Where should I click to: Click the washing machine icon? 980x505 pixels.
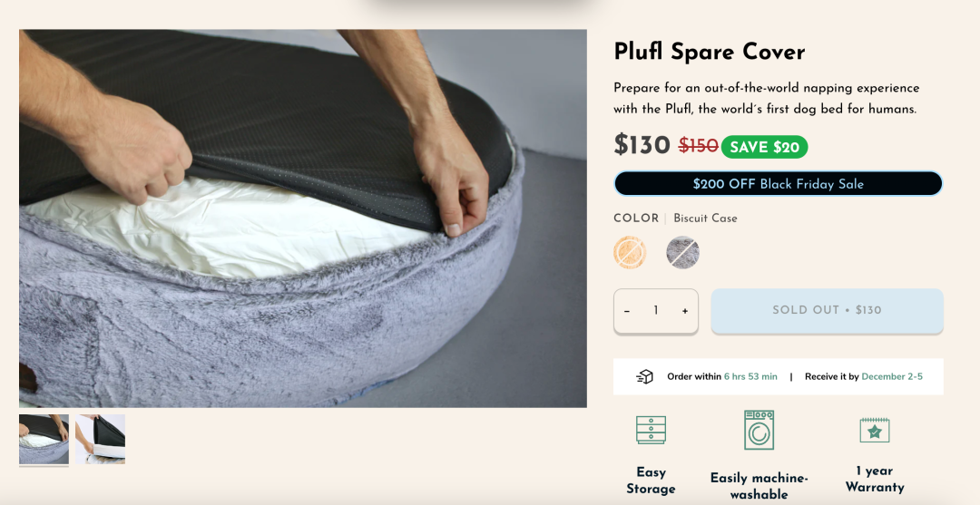point(759,430)
